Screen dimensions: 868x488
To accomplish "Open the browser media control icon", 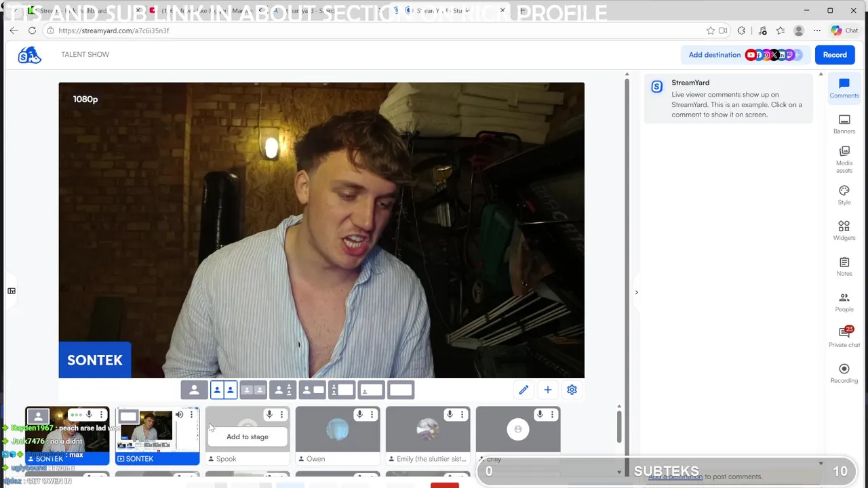I will tap(763, 30).
